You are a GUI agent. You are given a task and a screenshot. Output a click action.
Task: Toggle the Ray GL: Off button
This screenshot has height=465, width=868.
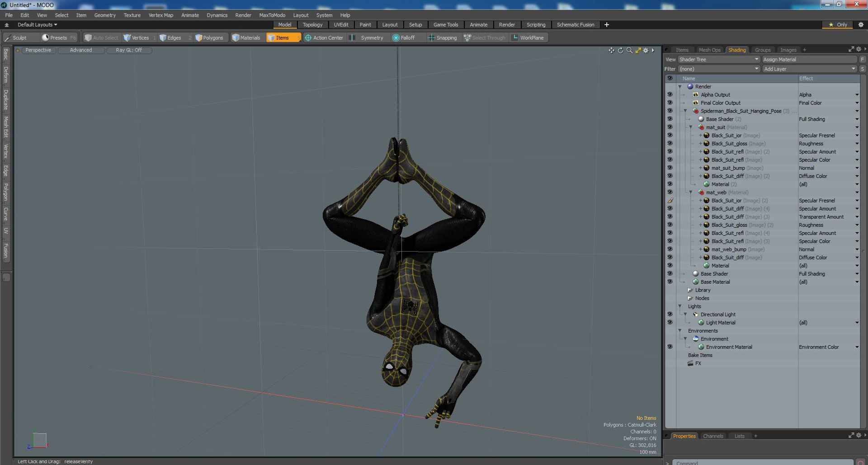(129, 50)
